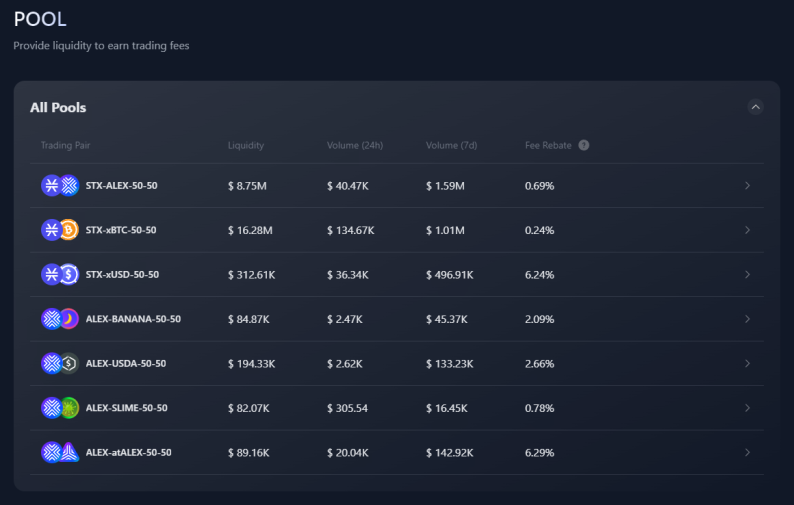Viewport: 794px width, 505px height.
Task: Click the Trading Pair column header
Action: pyautogui.click(x=65, y=145)
